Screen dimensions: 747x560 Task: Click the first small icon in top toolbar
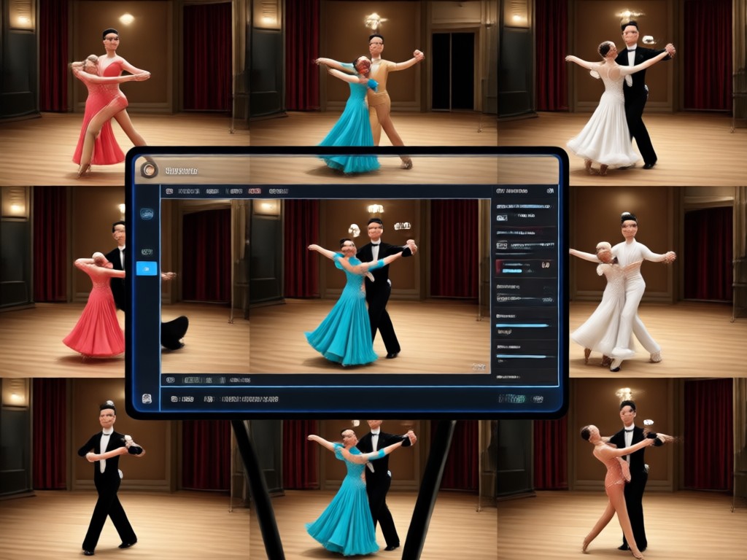169,191
